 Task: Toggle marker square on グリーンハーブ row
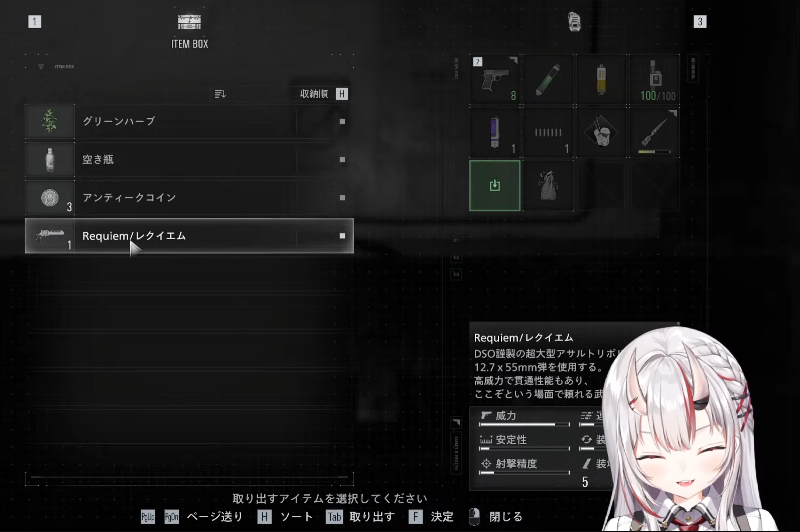click(342, 121)
